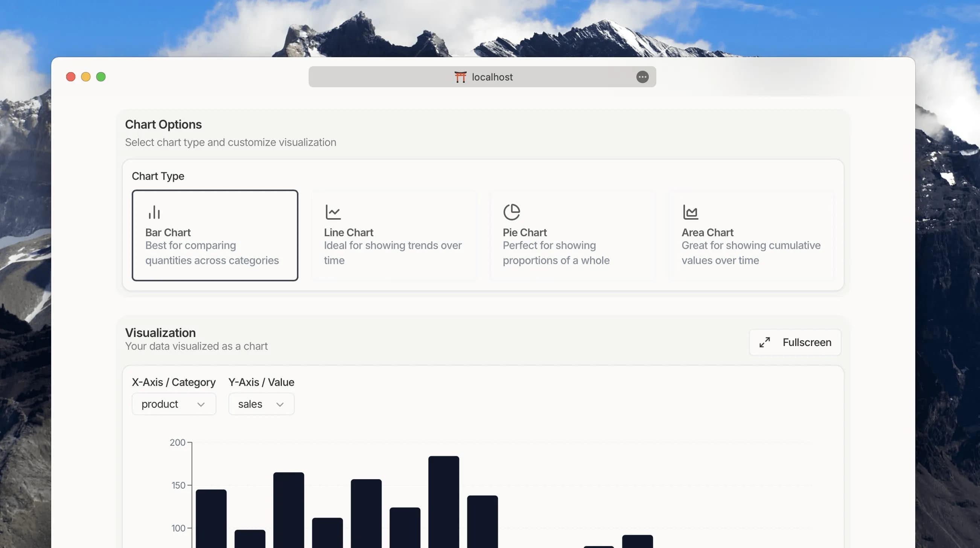Click the 'Chart Type' label
Screen dimensions: 980x548
click(x=158, y=176)
